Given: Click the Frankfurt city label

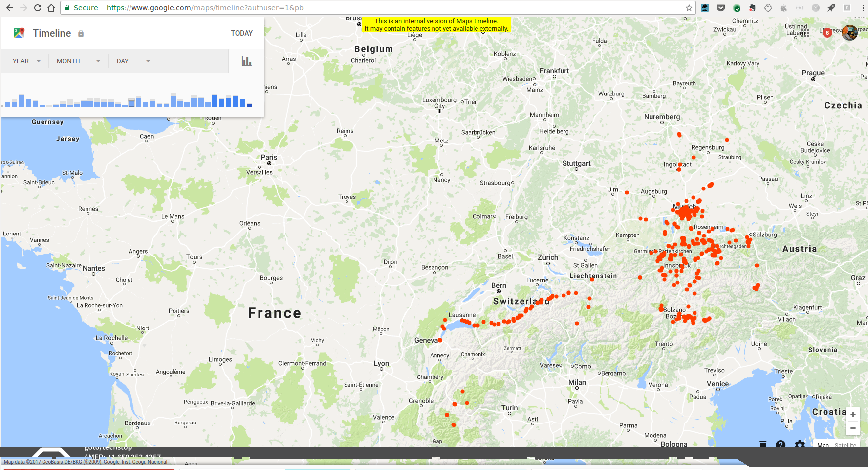Looking at the screenshot, I should pos(554,71).
